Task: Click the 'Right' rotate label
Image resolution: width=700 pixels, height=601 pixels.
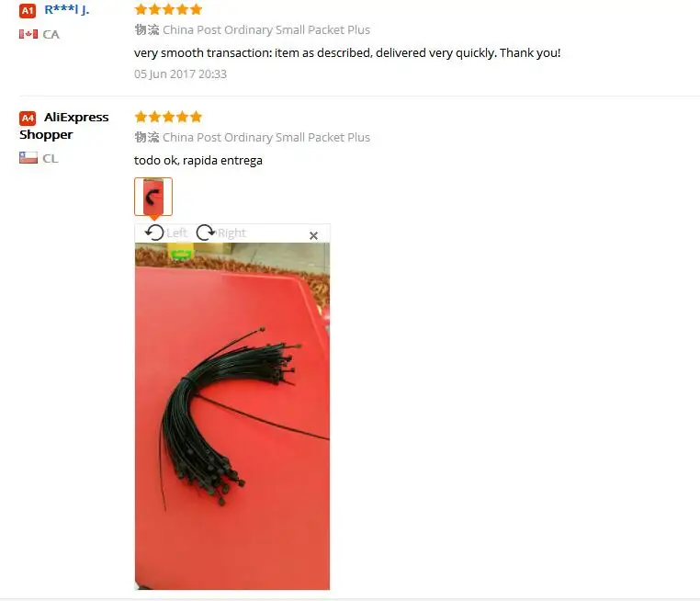Action: [231, 233]
